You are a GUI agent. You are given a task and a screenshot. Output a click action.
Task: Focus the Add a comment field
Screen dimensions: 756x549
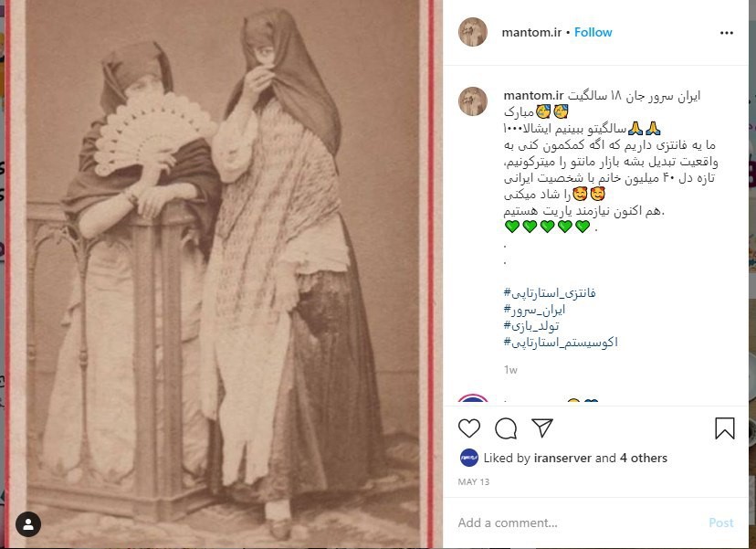(x=579, y=523)
